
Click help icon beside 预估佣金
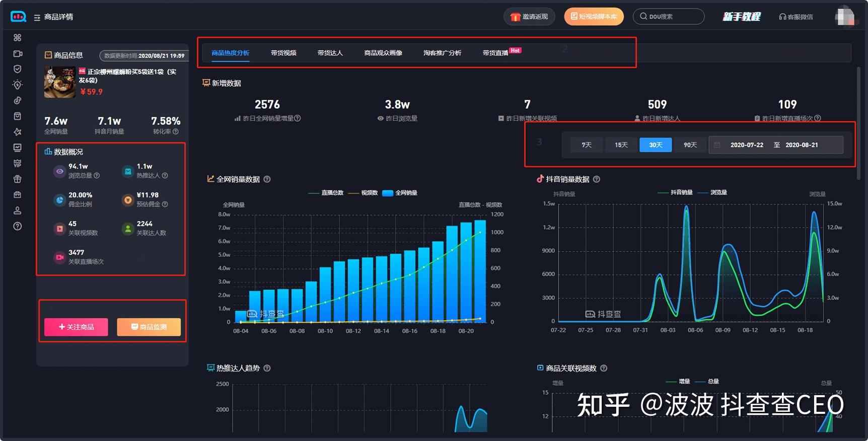click(165, 204)
